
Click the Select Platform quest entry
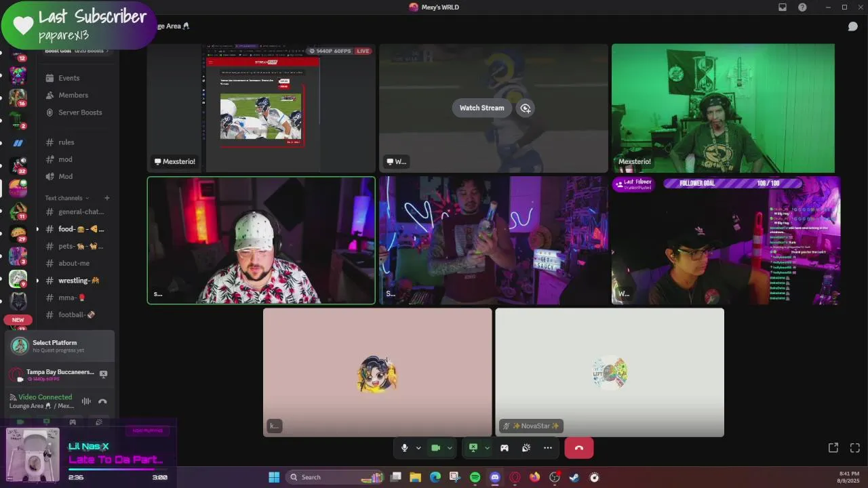(x=60, y=346)
